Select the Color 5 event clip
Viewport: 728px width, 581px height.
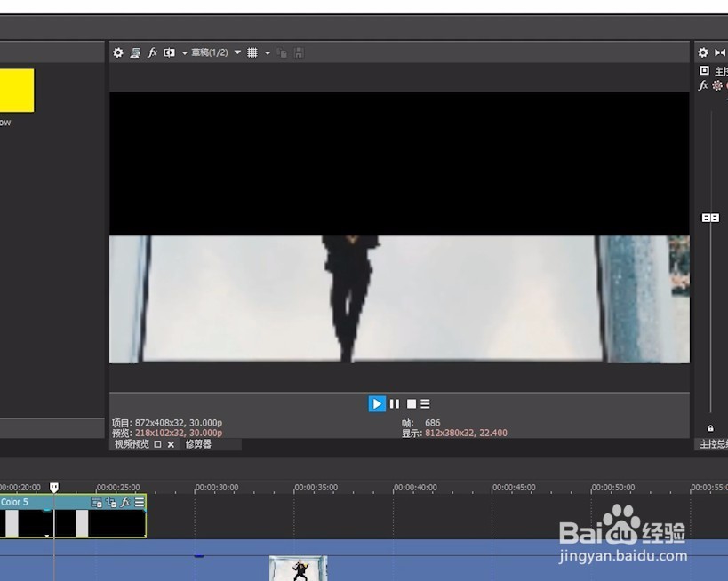click(73, 516)
